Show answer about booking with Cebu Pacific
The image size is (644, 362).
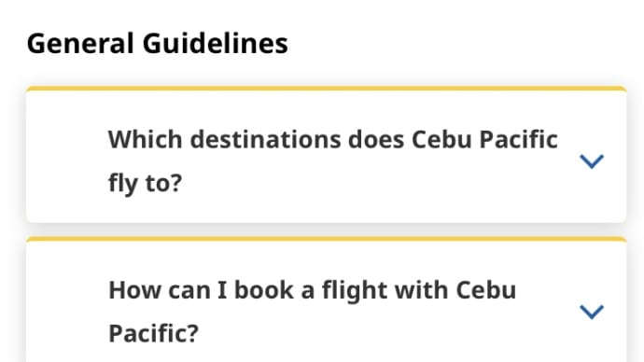pyautogui.click(x=326, y=299)
